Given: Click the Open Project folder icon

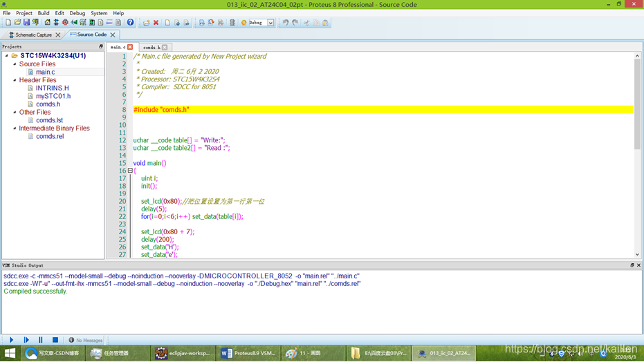Looking at the screenshot, I should tap(17, 23).
